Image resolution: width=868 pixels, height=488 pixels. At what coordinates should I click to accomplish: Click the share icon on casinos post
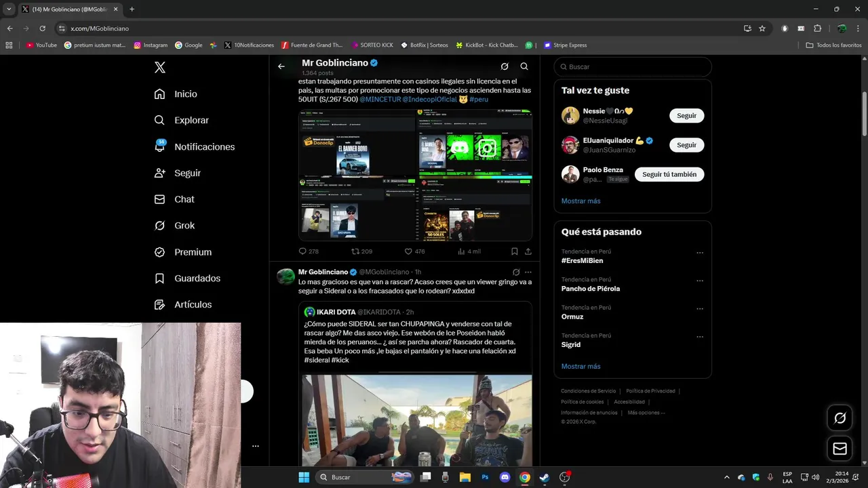click(528, 251)
